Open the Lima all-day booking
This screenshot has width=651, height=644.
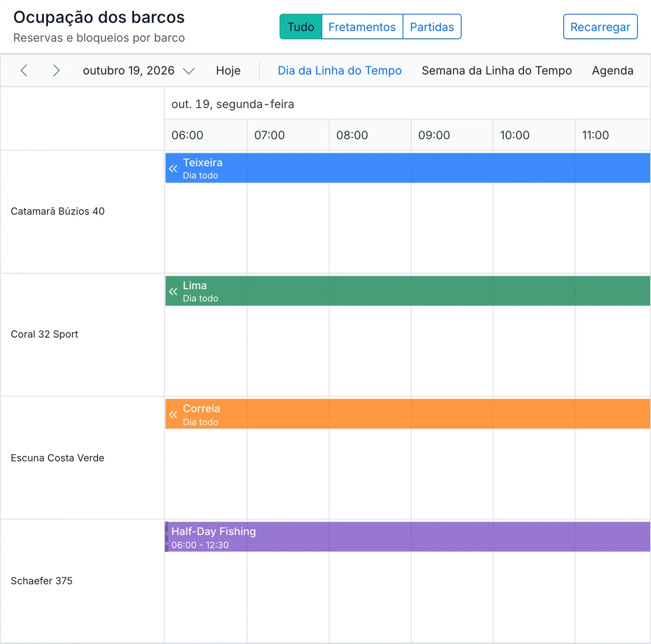click(x=408, y=291)
